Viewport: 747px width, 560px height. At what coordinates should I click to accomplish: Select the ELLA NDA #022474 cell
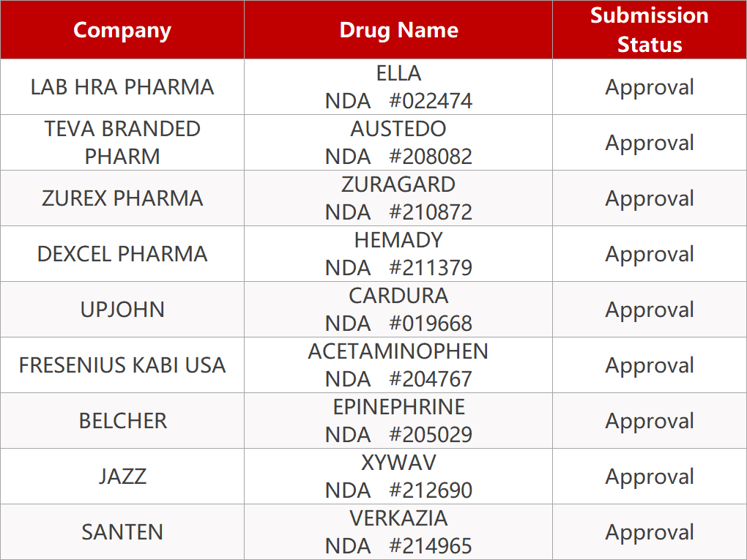coord(398,87)
